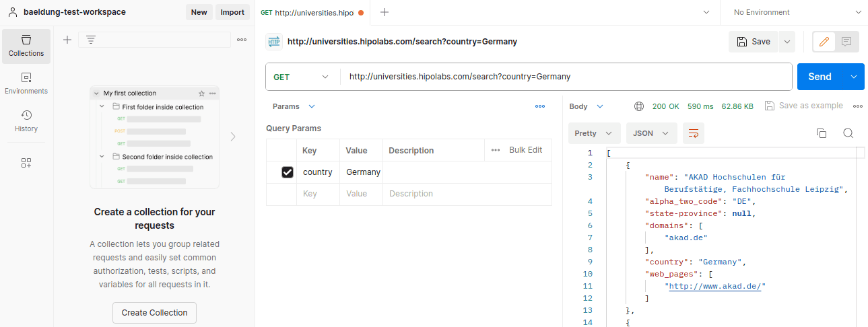
Task: Toggle response line wrap icon
Action: point(693,133)
